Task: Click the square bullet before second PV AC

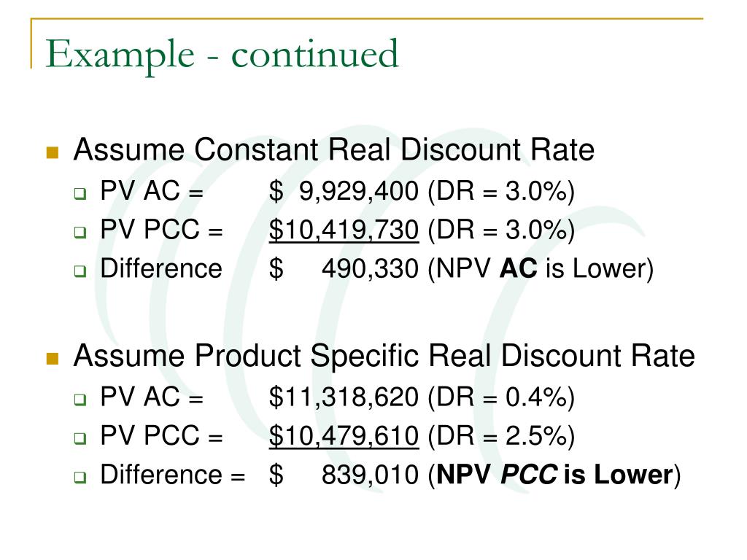Action: tap(80, 400)
